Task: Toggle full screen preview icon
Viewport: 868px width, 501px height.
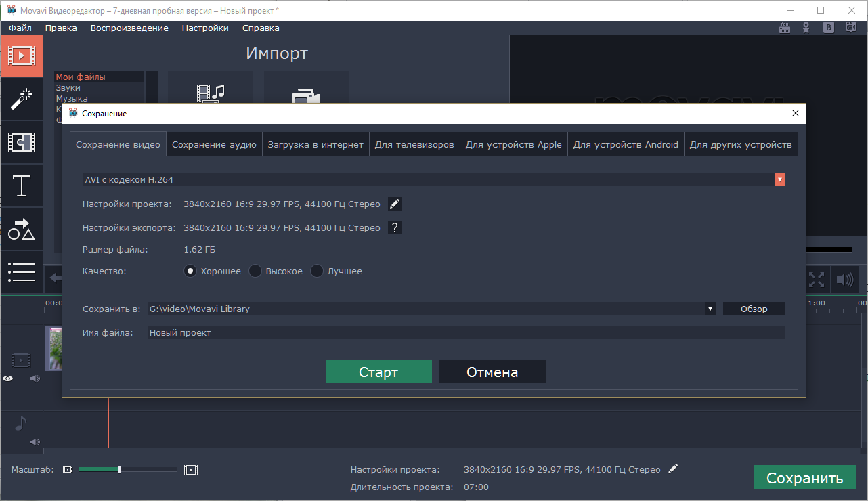Action: click(x=817, y=280)
